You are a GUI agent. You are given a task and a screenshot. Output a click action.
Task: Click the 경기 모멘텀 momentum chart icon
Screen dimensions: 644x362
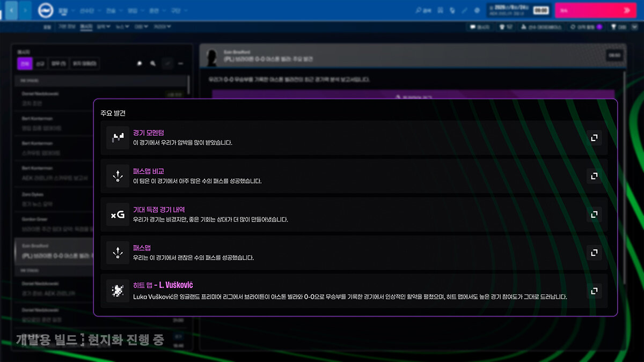pos(118,137)
